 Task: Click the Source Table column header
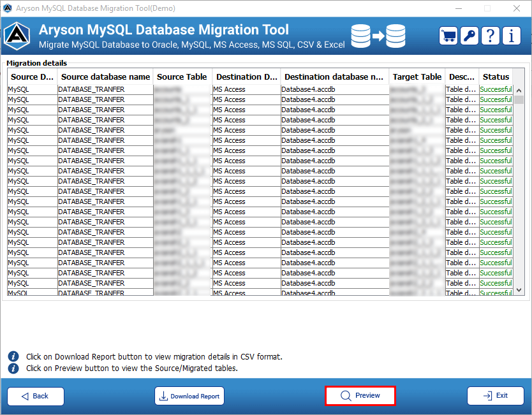pyautogui.click(x=182, y=77)
